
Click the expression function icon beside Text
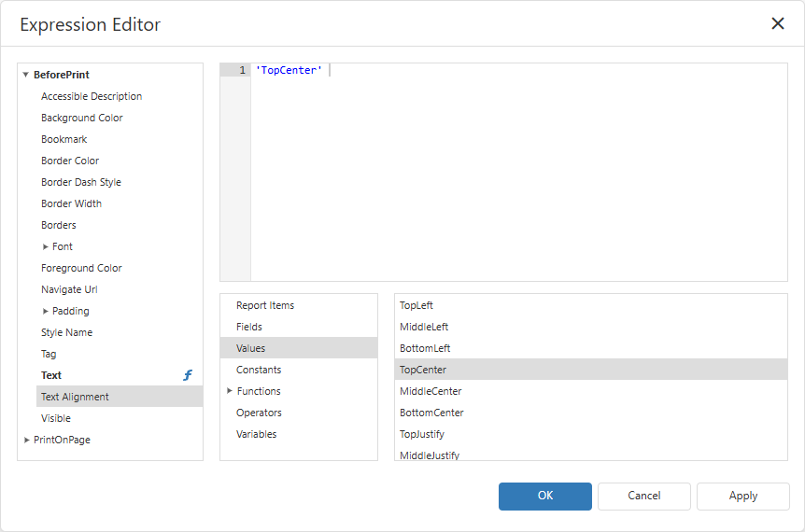(188, 375)
